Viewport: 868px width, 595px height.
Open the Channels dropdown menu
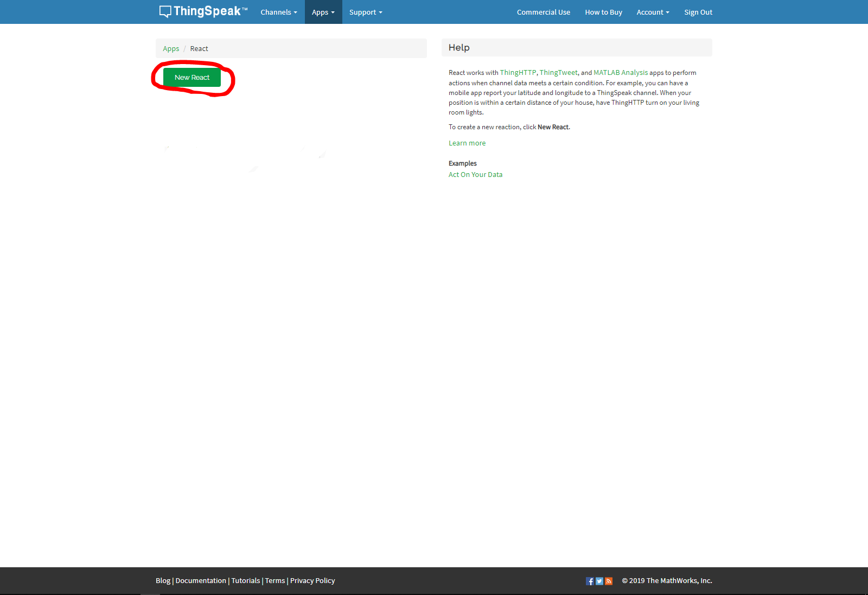(x=278, y=12)
